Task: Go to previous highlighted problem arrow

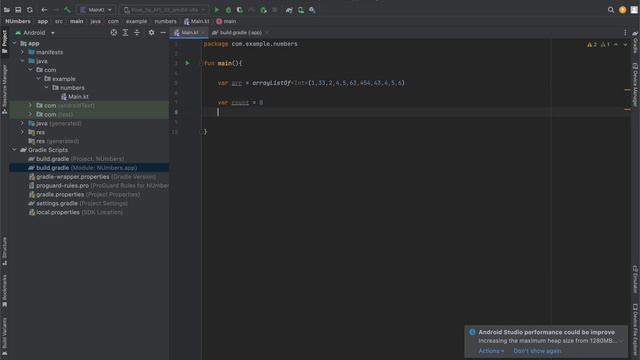Action: pyautogui.click(x=616, y=44)
